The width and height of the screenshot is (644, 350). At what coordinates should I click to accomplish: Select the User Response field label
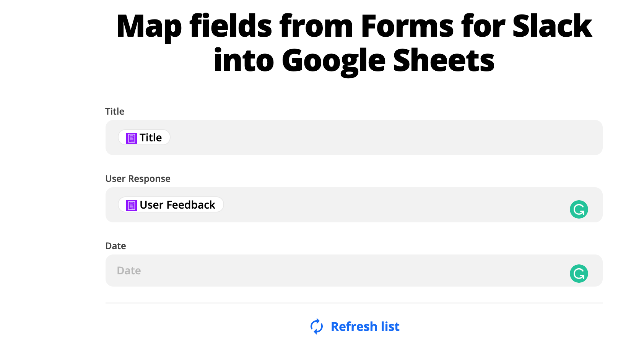pyautogui.click(x=138, y=178)
